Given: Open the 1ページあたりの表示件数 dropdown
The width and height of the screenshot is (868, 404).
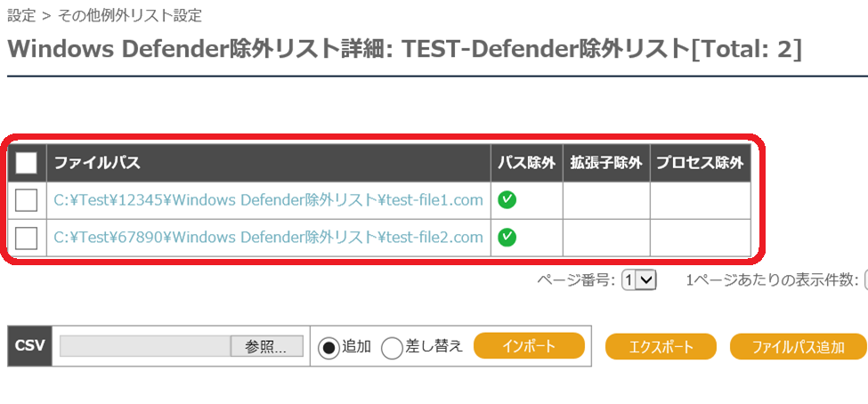Looking at the screenshot, I should [865, 280].
